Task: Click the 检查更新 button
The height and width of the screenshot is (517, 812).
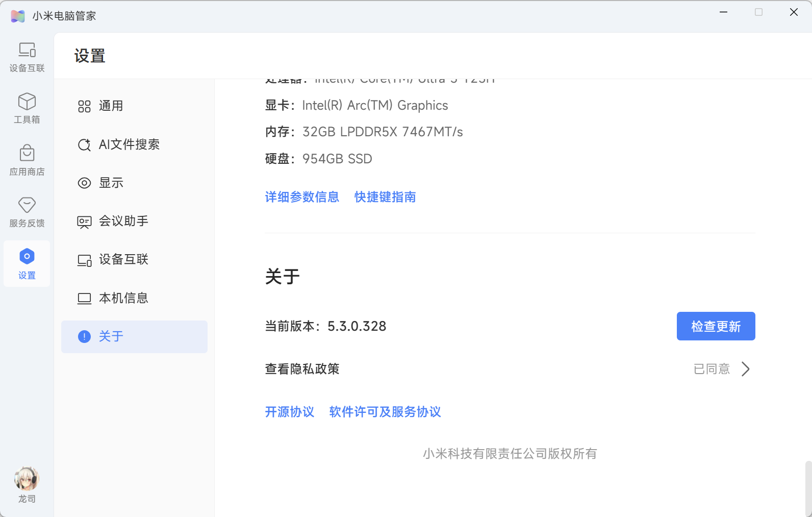Action: tap(716, 326)
